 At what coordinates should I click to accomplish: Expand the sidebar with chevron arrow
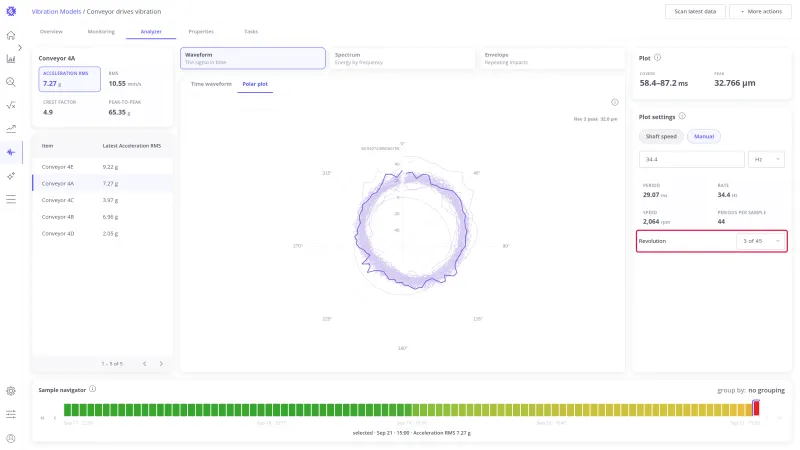pyautogui.click(x=20, y=47)
